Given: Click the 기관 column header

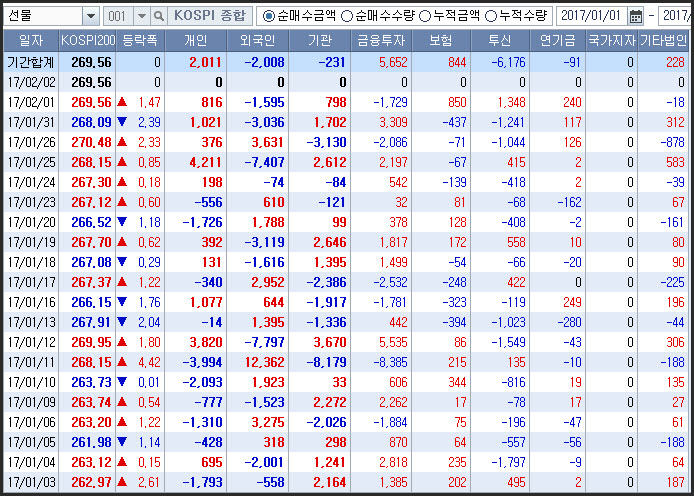Looking at the screenshot, I should point(320,41).
